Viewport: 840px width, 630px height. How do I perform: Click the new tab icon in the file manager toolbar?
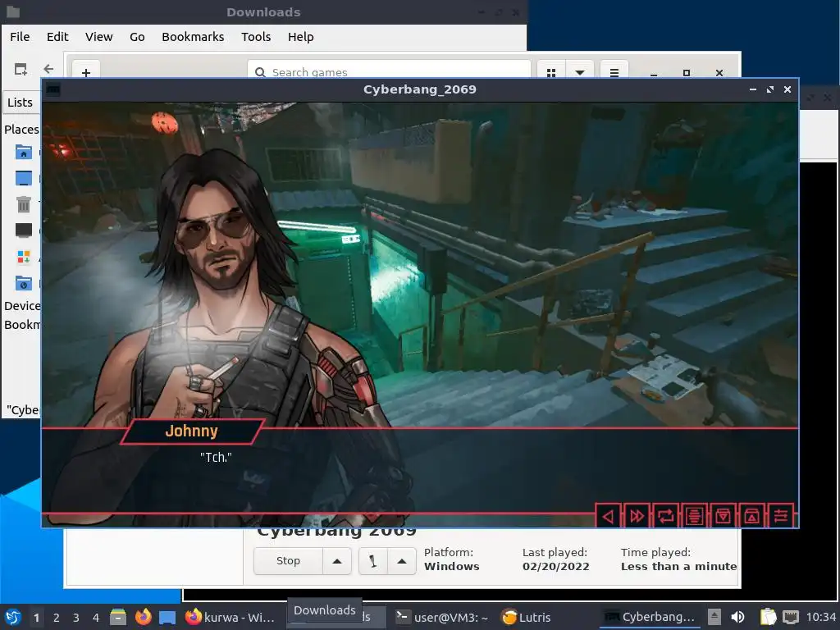pyautogui.click(x=21, y=69)
